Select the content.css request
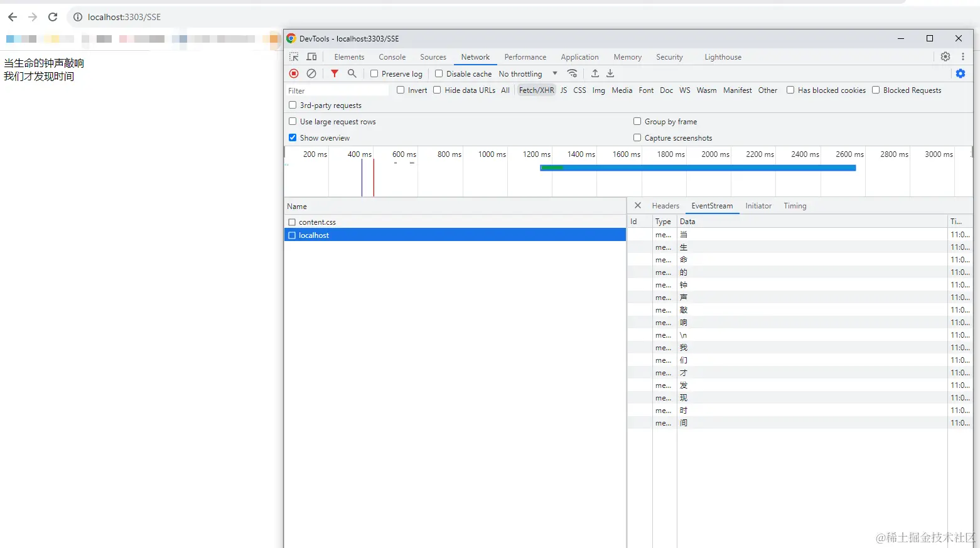 click(x=317, y=222)
